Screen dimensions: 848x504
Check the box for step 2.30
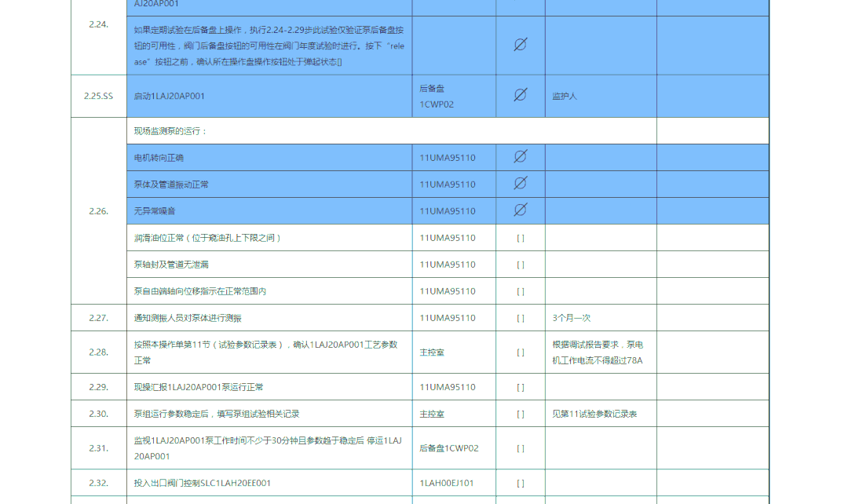pos(520,414)
